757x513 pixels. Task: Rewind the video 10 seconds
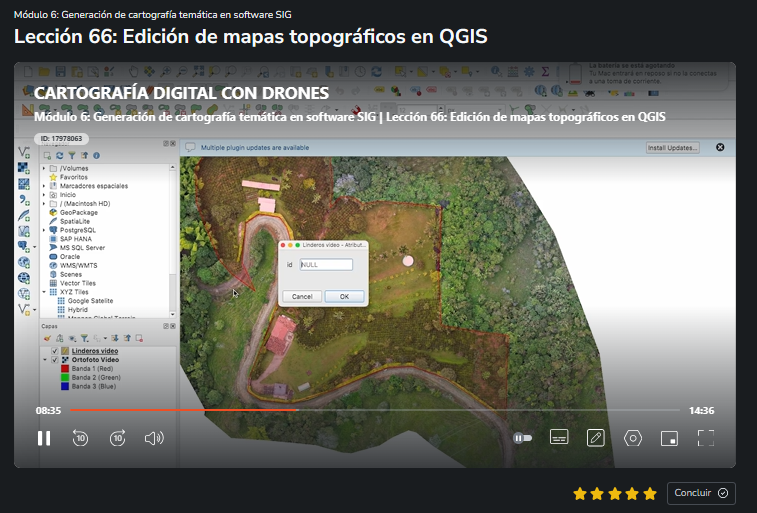click(x=81, y=438)
